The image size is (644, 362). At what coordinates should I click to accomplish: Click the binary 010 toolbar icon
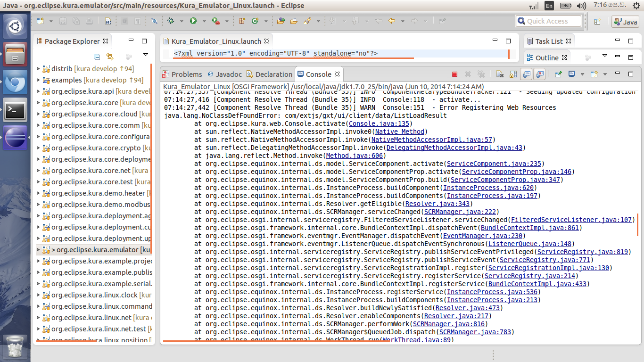[108, 21]
